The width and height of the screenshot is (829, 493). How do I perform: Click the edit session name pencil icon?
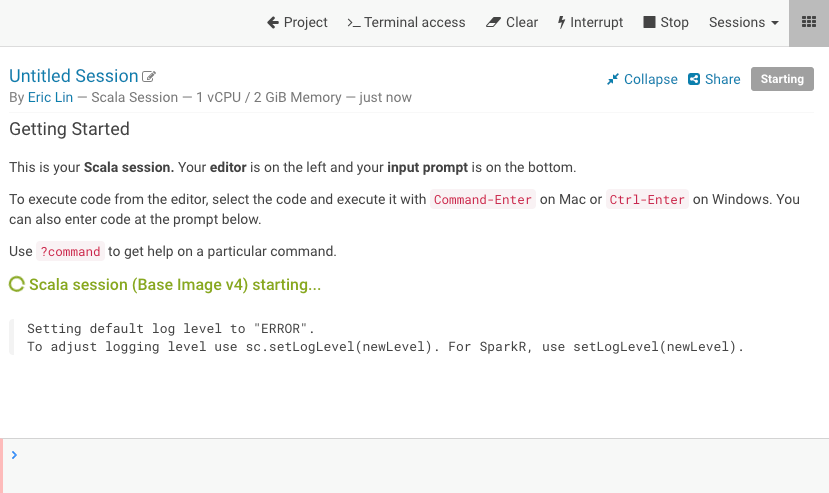[149, 77]
